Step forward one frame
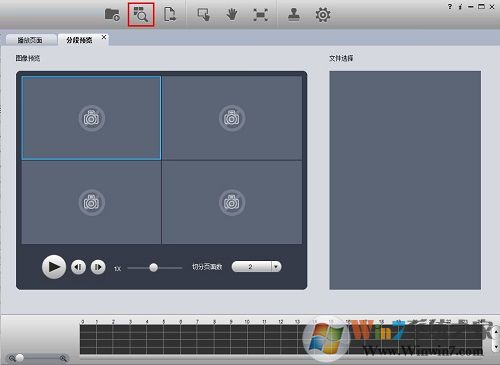Screen dimensions: 500x365 [98, 267]
